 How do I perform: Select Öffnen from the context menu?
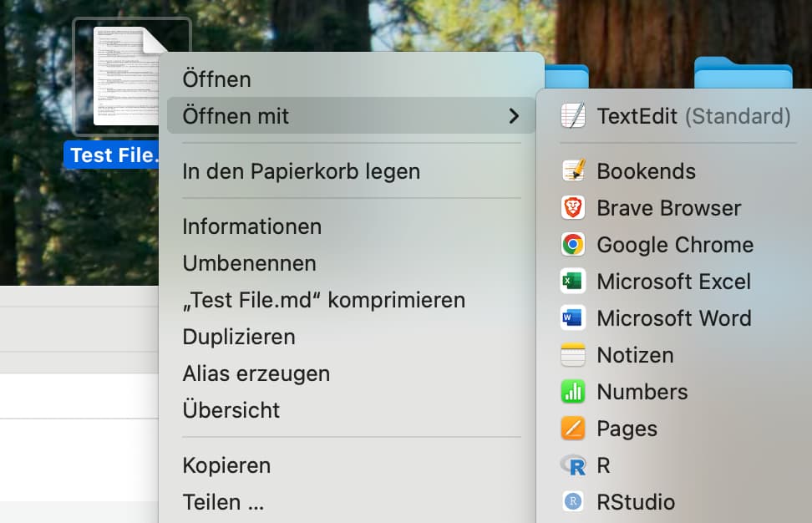(216, 79)
